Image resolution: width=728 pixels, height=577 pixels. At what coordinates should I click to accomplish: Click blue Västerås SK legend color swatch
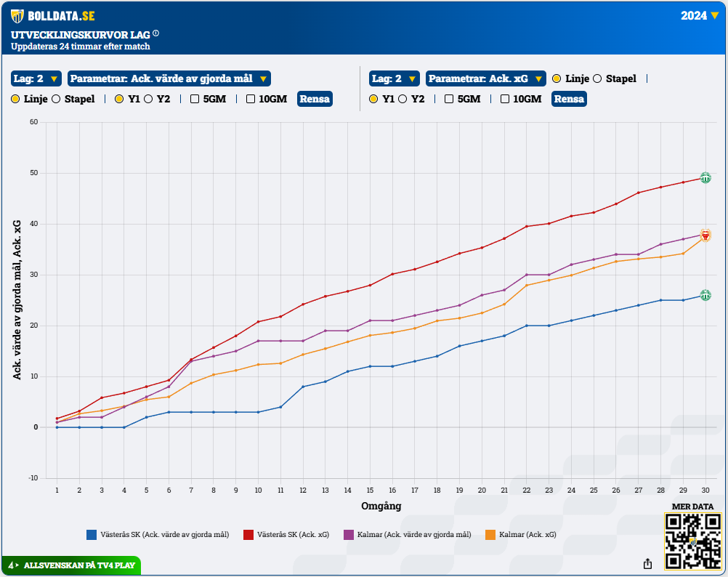pos(92,535)
